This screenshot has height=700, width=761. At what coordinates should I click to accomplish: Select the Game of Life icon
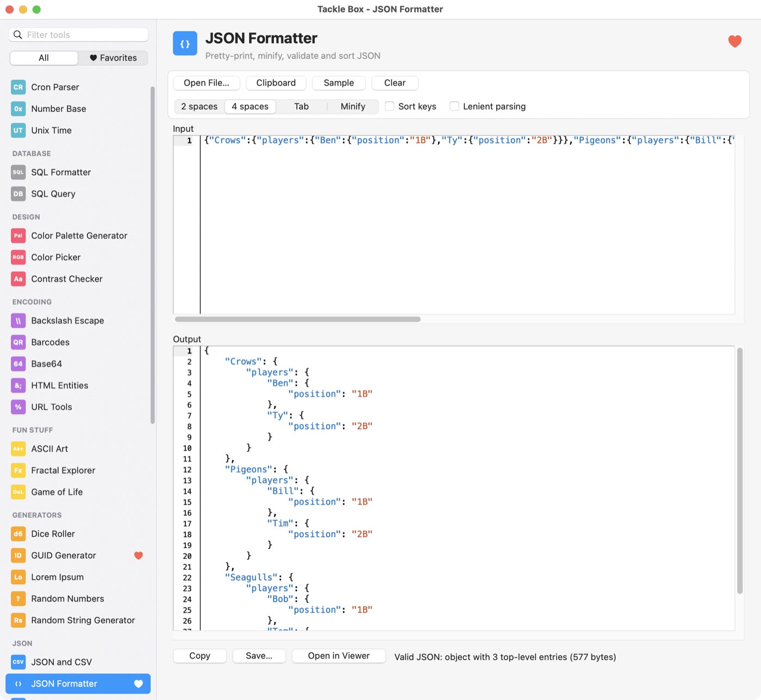[18, 492]
